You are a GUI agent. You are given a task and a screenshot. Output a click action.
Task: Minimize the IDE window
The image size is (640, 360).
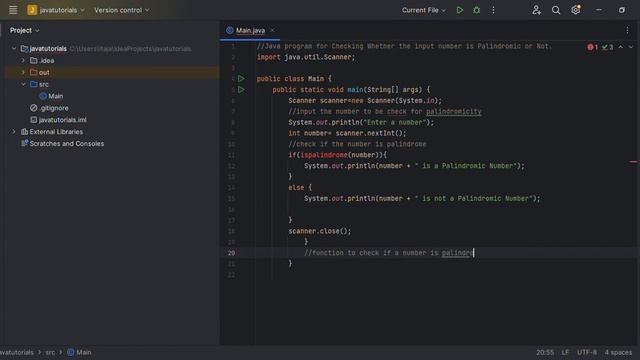pos(598,10)
